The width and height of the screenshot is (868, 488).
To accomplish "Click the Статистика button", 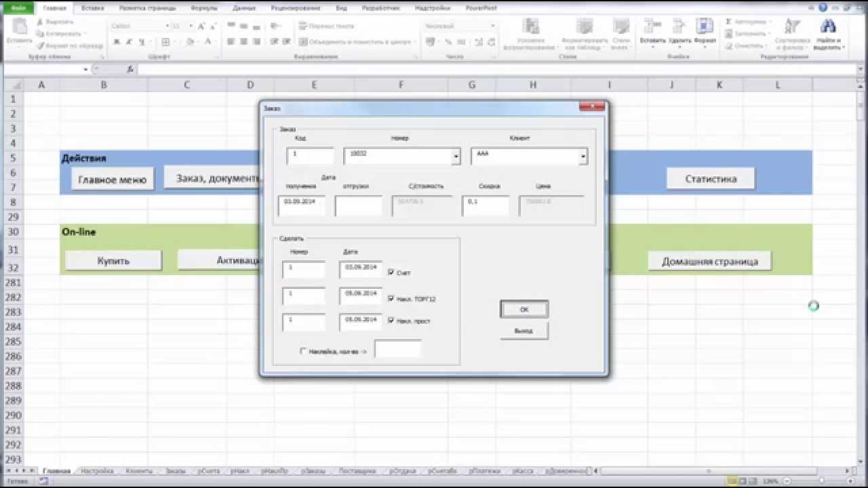I will (711, 179).
